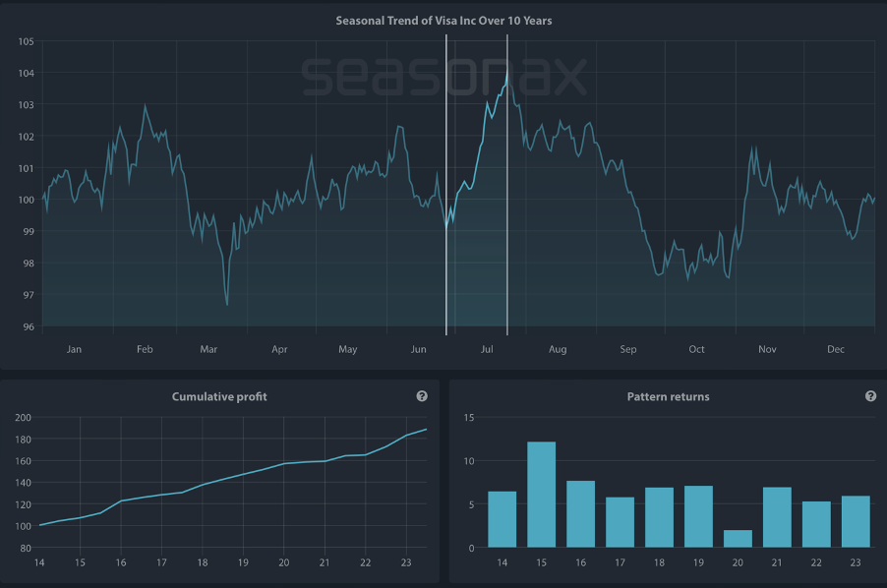Screen dimensions: 887x588
Task: Click year '23' under the Cumulative profit chart
Action: pos(406,563)
